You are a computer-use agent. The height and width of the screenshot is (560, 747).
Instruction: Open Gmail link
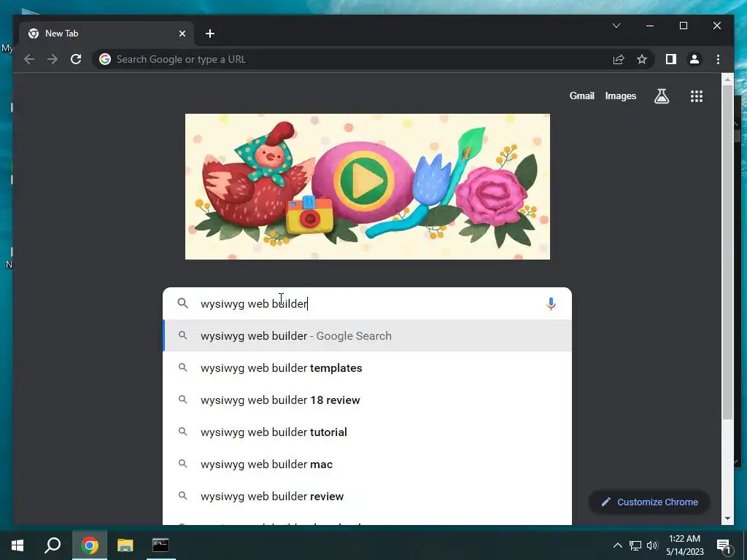point(581,96)
